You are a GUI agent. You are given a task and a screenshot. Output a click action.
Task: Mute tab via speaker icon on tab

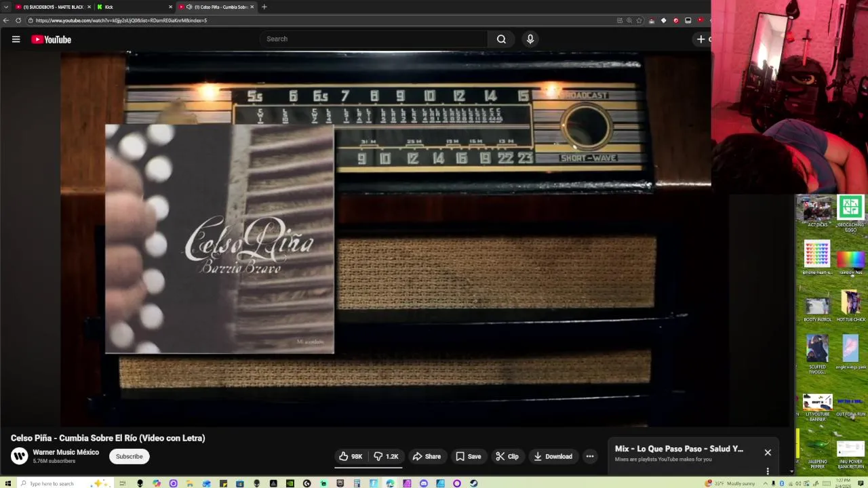click(x=189, y=7)
